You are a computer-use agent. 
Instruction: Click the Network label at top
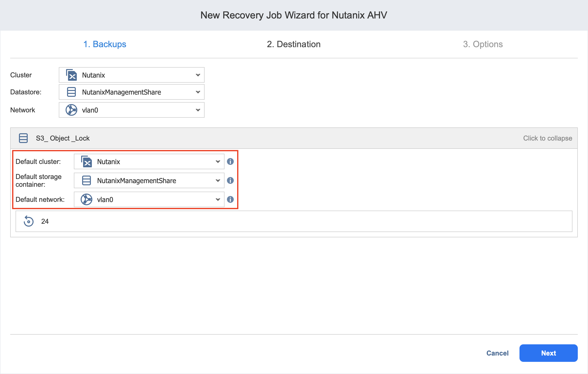(x=23, y=110)
